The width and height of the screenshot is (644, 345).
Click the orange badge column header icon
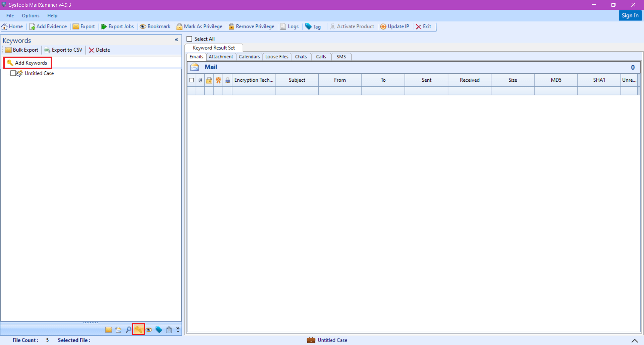(218, 80)
